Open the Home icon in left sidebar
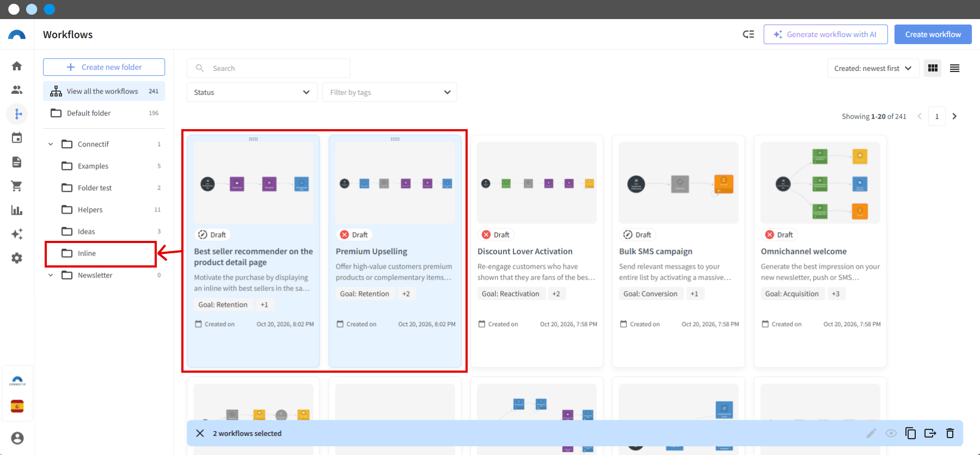This screenshot has height=455, width=980. [17, 66]
